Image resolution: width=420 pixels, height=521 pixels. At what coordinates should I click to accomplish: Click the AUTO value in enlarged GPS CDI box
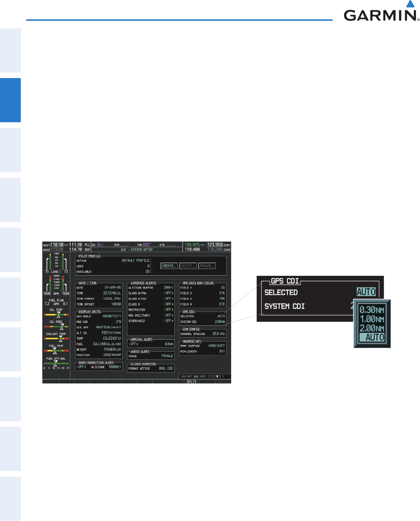[x=366, y=292]
